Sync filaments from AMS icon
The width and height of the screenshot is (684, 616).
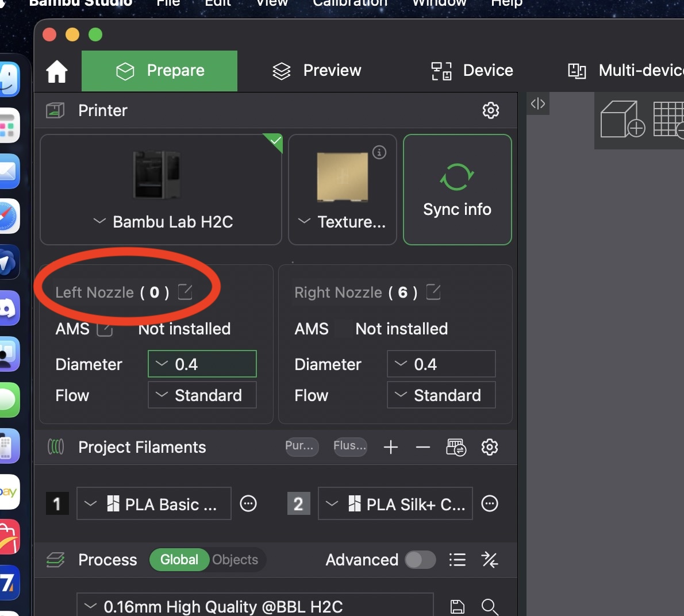pos(456,447)
